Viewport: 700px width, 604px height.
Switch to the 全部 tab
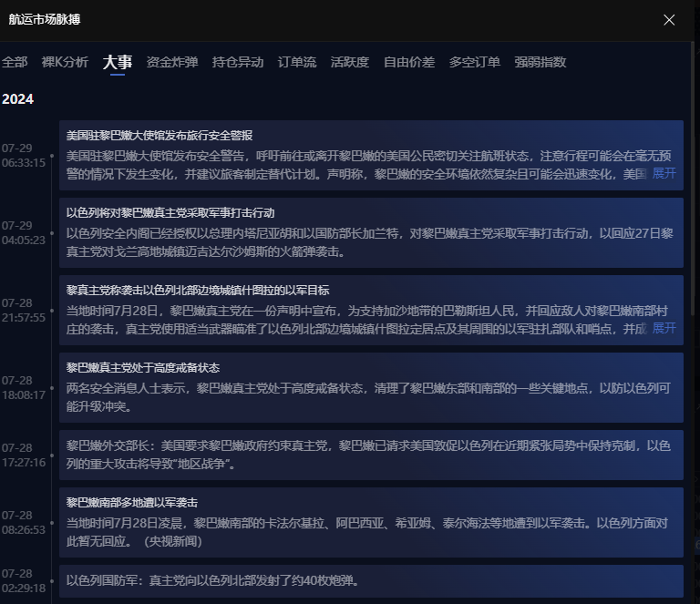(15, 62)
